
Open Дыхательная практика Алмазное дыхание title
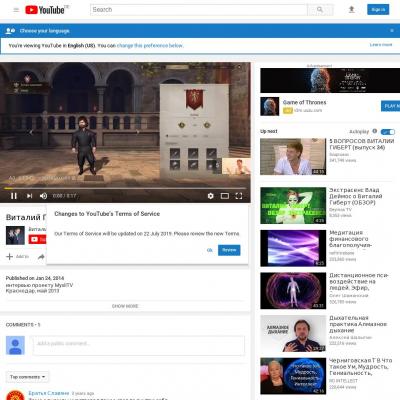tap(358, 324)
